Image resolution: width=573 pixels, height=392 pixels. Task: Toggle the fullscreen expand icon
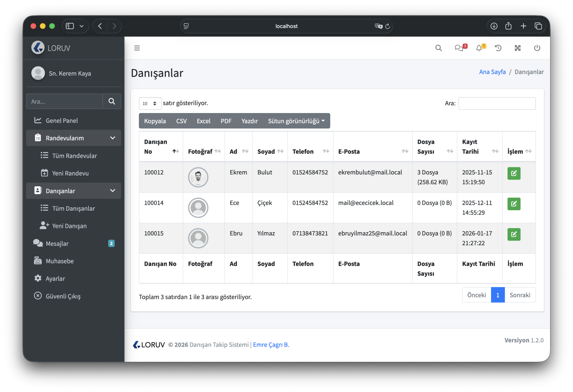(x=518, y=48)
